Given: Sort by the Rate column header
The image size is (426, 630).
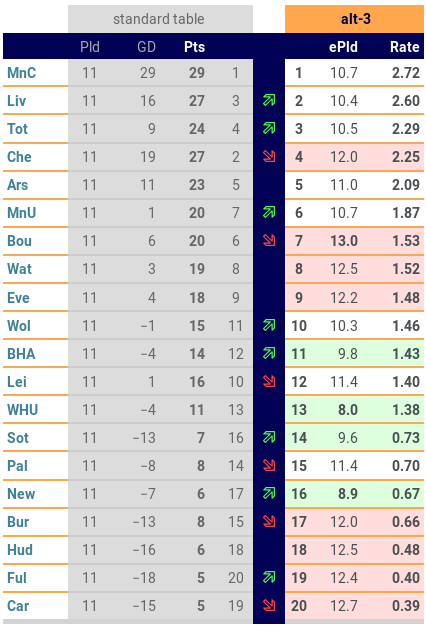Looking at the screenshot, I should point(405,47).
